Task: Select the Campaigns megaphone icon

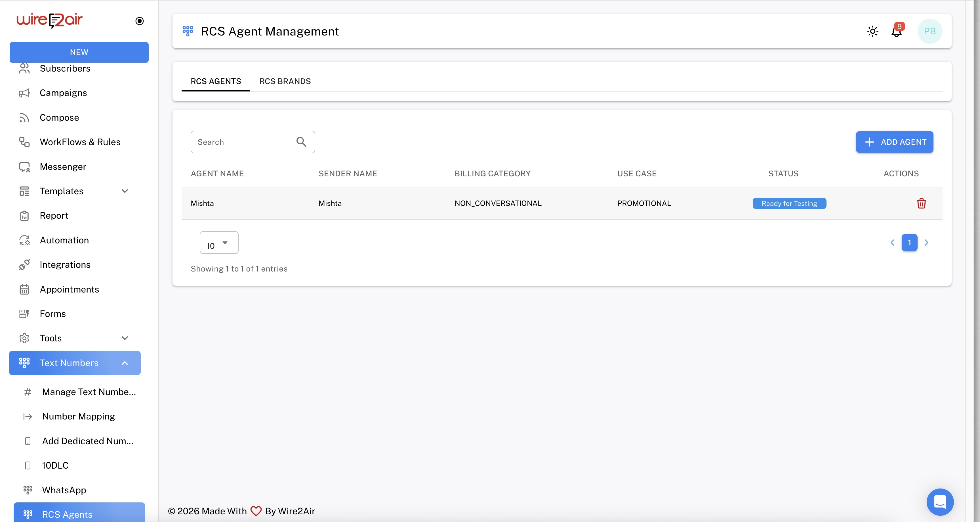Action: coord(24,93)
